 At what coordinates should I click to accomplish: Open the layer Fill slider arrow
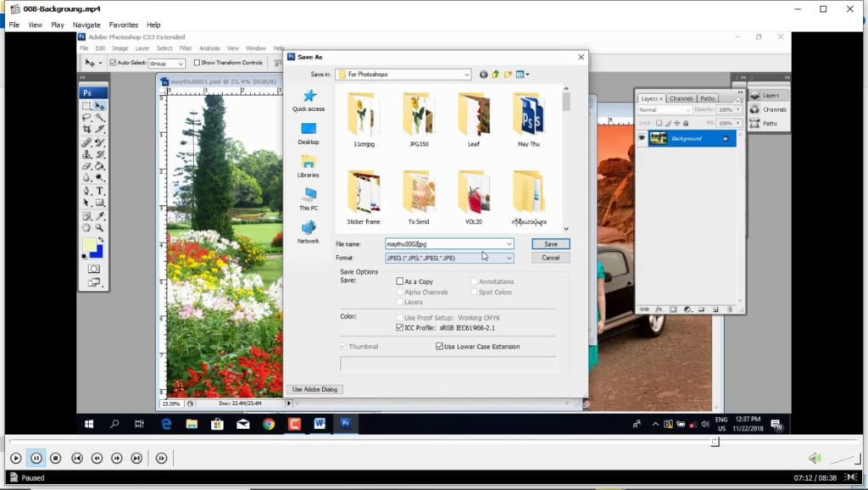[738, 123]
